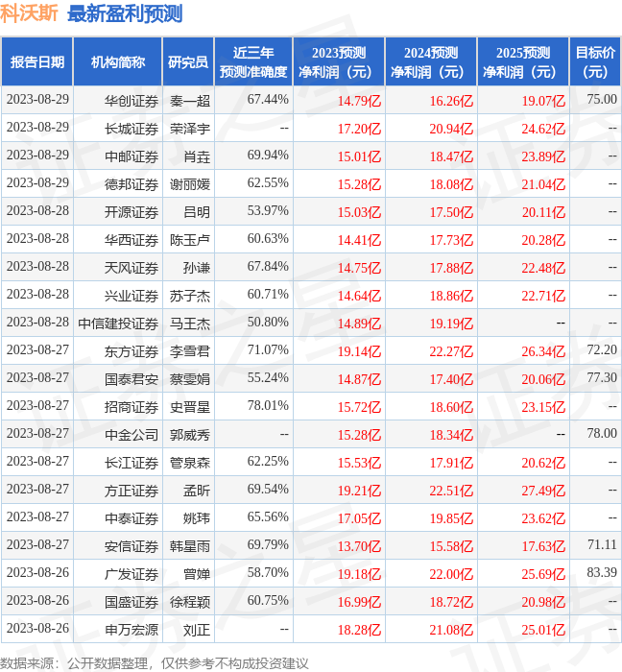The height and width of the screenshot is (672, 622).
Task: Click researcher name 秦一超
Action: [190, 101]
